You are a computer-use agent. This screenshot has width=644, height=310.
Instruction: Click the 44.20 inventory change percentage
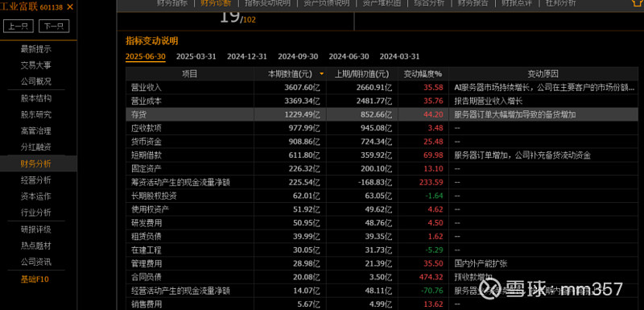[433, 114]
